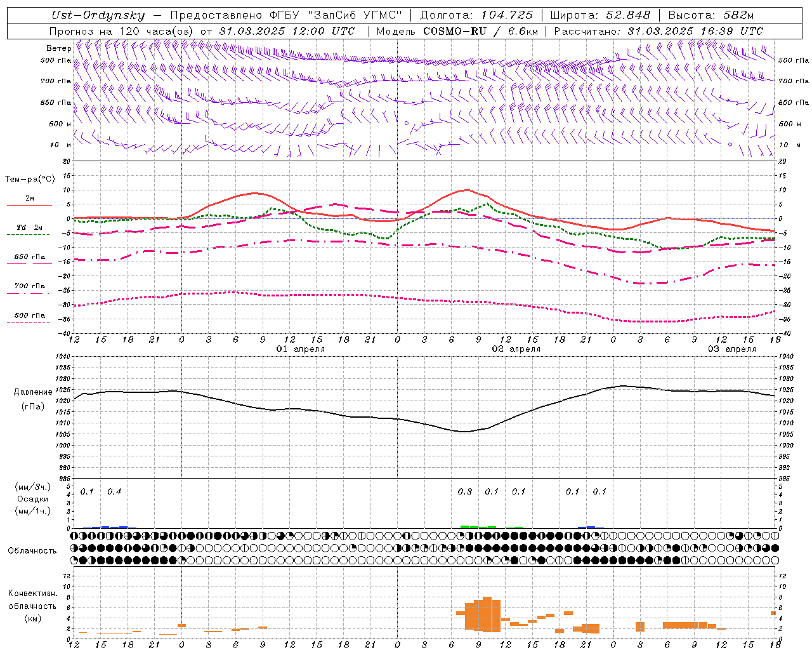This screenshot has width=812, height=650.
Task: Click the computed time 'Рассчитано: 31.03.2025 16:39 UTC'
Action: pos(658,31)
